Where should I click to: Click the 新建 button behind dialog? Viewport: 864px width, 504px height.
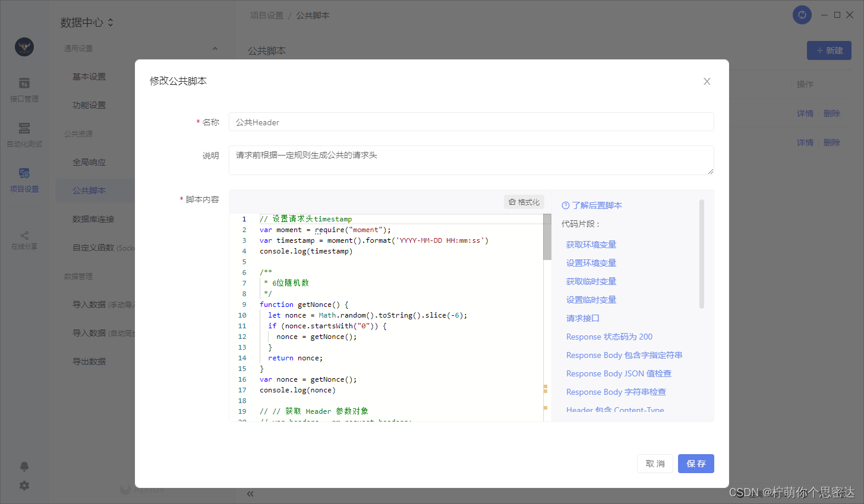(829, 50)
